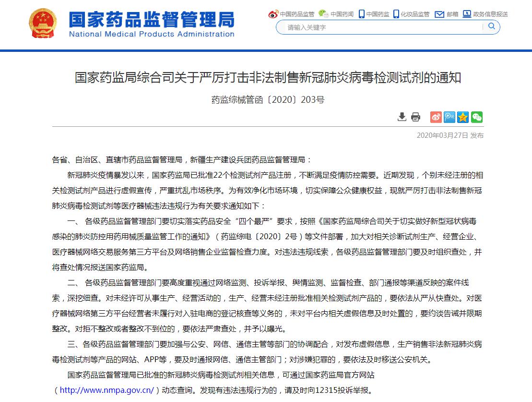Share the article to QQ Zone

click(x=463, y=117)
